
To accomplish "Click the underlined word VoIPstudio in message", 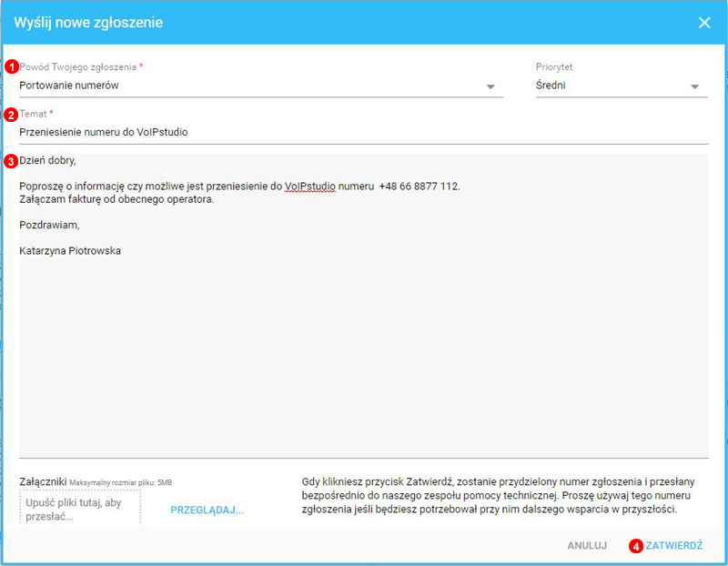I will 310,187.
